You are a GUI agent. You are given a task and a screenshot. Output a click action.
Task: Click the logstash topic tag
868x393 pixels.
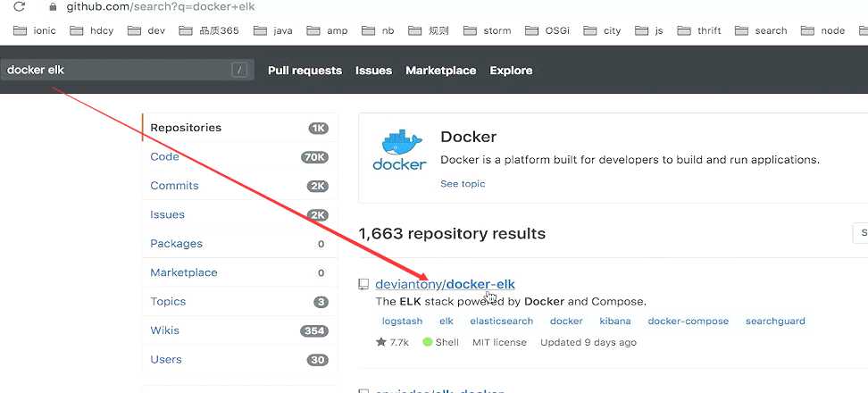402,321
